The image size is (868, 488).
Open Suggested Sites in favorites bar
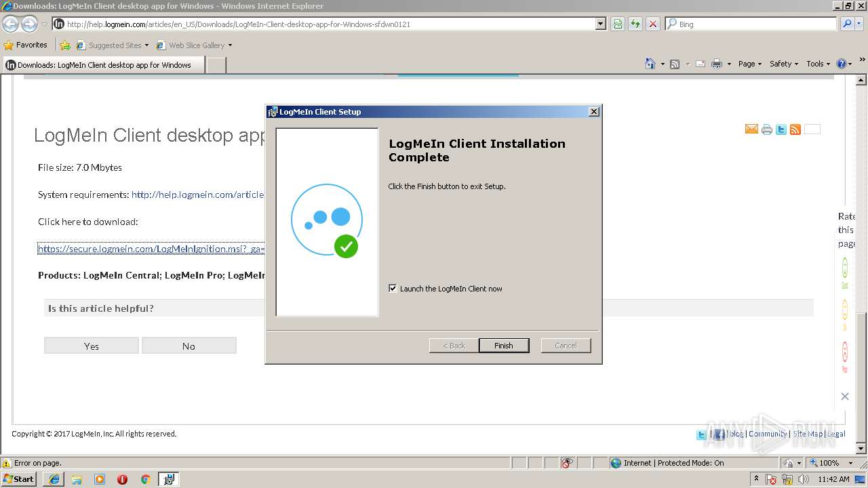tap(112, 45)
